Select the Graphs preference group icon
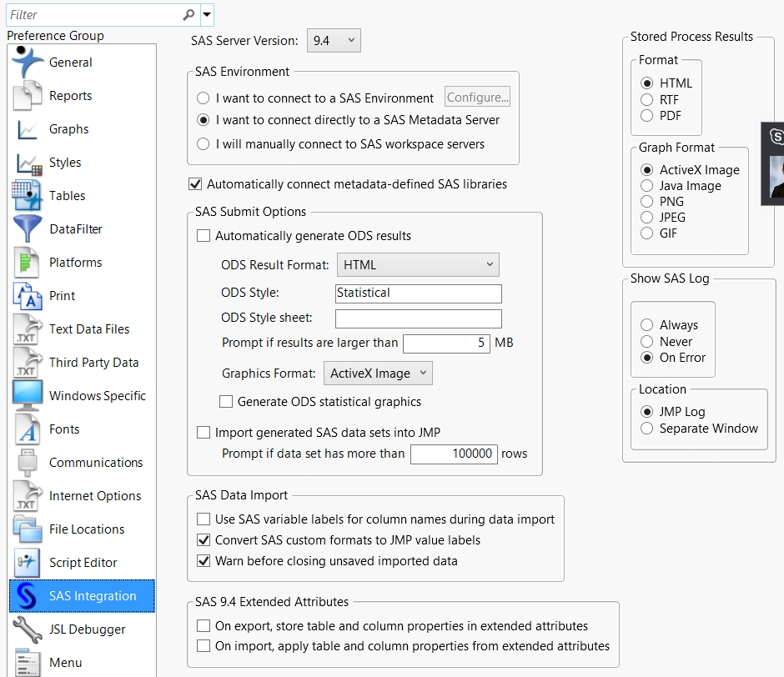This screenshot has width=784, height=677. 28,129
